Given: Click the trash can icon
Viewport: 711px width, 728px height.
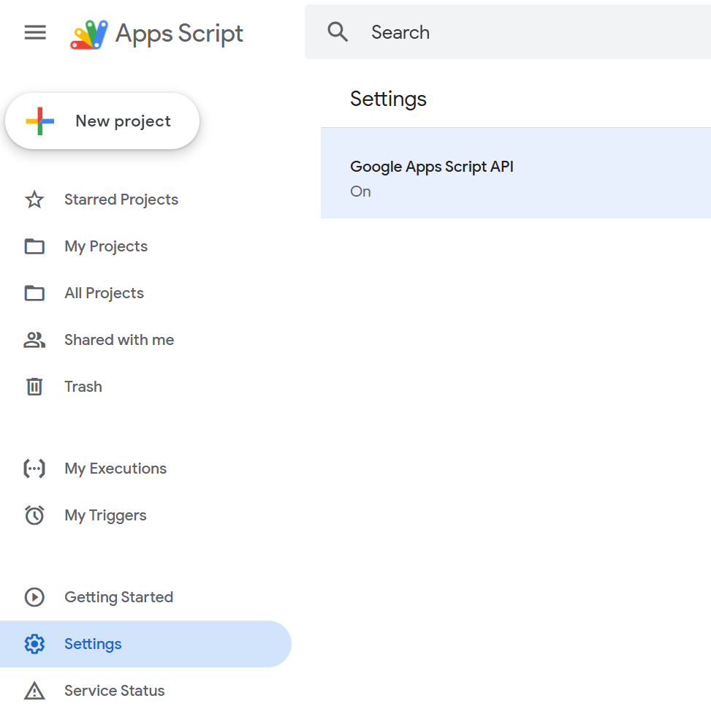Looking at the screenshot, I should tap(34, 387).
